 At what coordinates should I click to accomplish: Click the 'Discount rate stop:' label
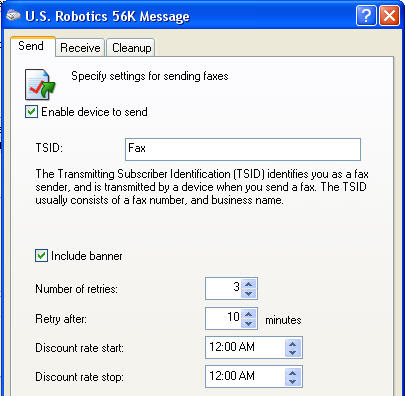[79, 377]
